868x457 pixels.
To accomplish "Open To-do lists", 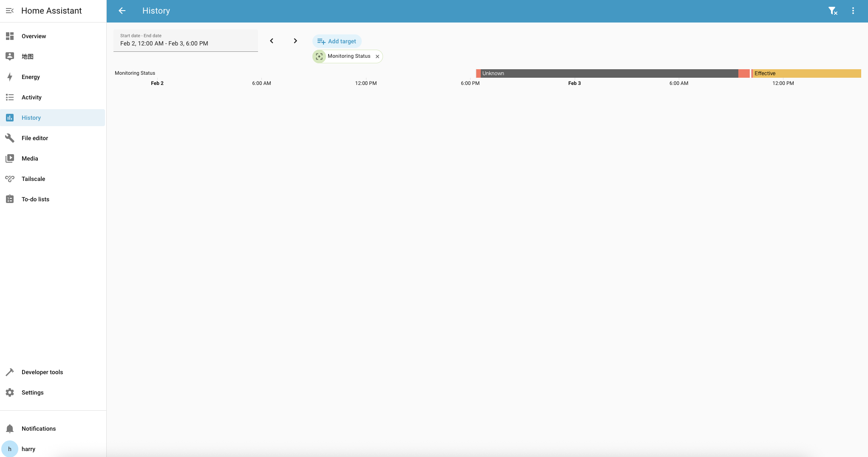I will tap(35, 199).
